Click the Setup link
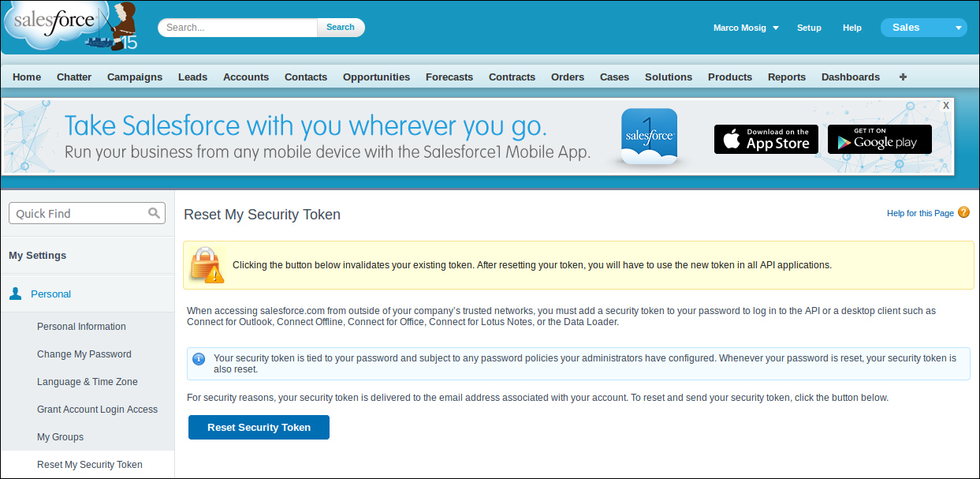The width and height of the screenshot is (980, 479). (x=809, y=28)
